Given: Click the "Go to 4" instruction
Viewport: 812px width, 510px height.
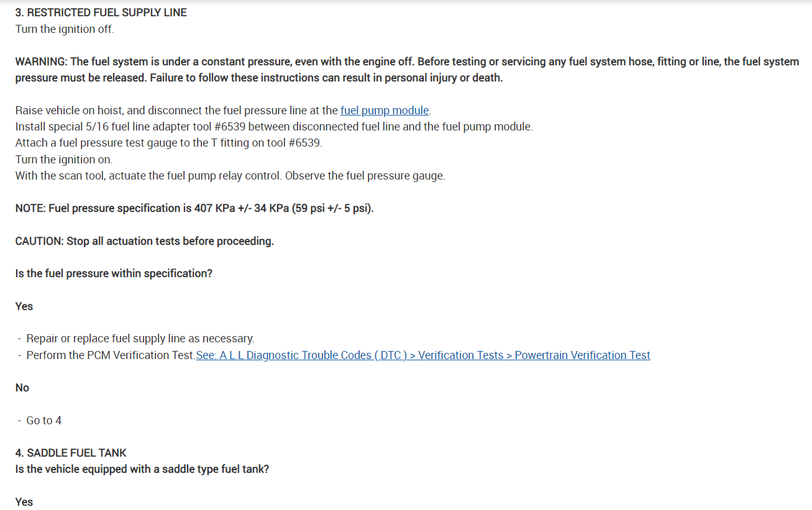Looking at the screenshot, I should click(x=43, y=421).
